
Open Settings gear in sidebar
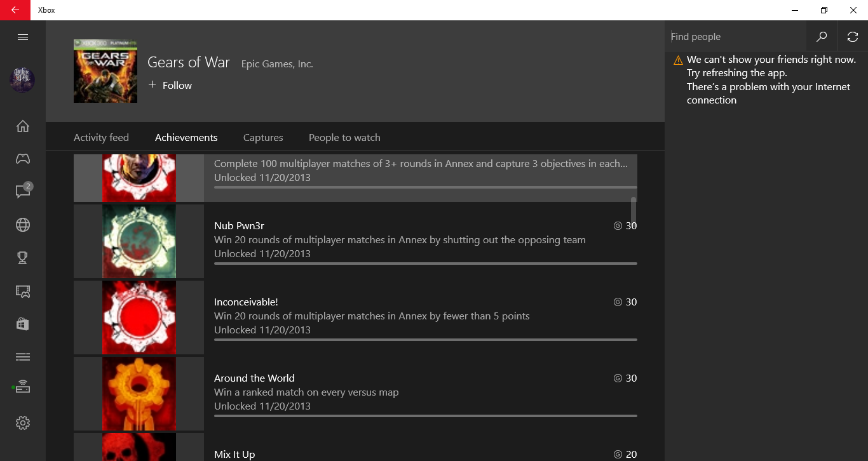click(x=23, y=423)
